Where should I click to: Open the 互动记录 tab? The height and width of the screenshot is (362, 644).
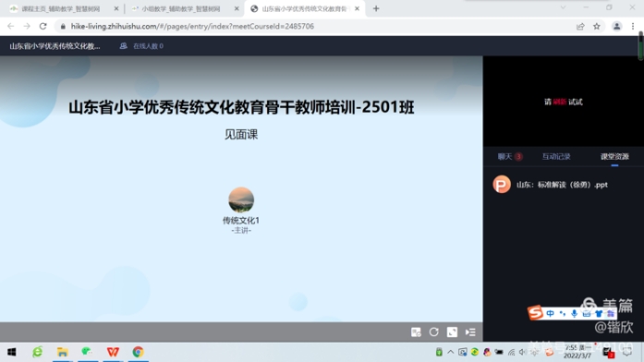point(556,156)
